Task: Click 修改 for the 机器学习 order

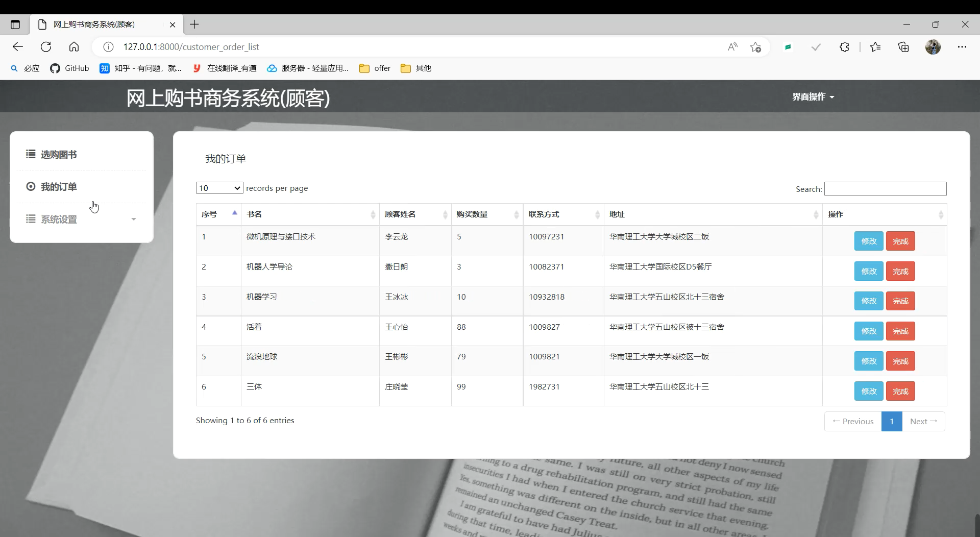Action: click(x=869, y=301)
